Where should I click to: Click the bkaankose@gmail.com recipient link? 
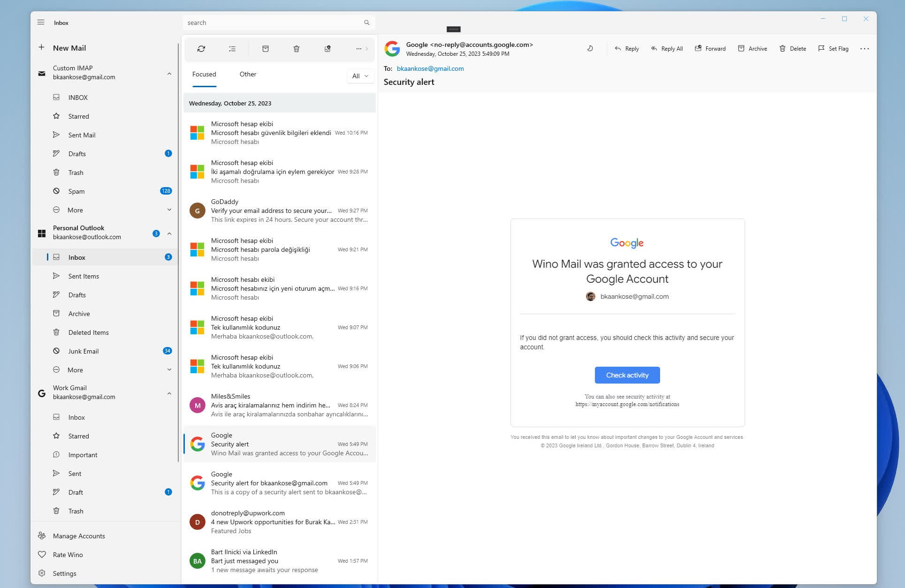(x=430, y=68)
